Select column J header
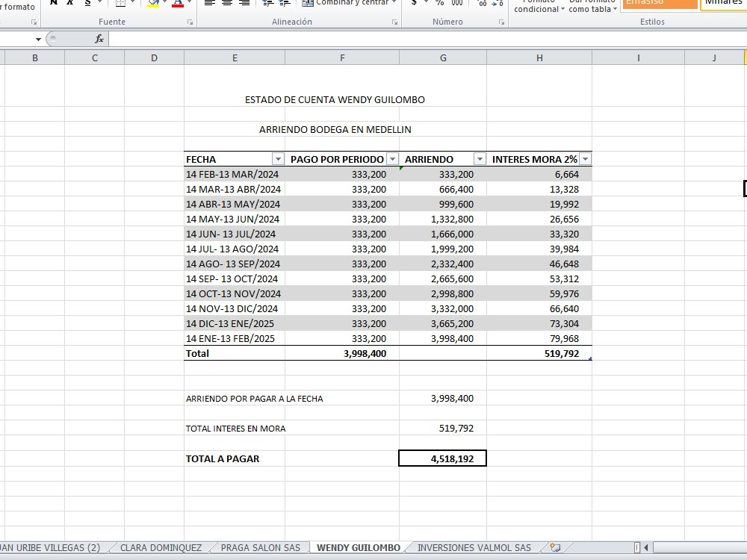The image size is (747, 560). [714, 57]
